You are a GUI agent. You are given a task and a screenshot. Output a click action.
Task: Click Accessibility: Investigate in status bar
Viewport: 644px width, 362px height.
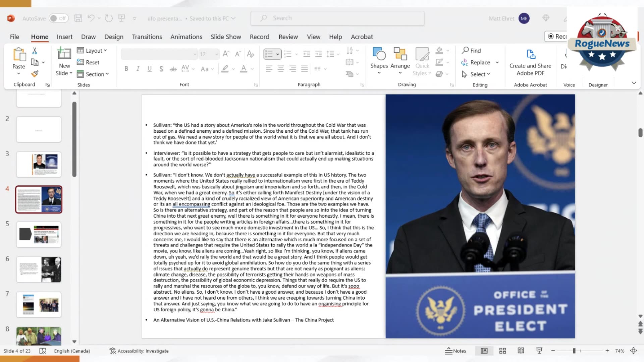coord(139,351)
